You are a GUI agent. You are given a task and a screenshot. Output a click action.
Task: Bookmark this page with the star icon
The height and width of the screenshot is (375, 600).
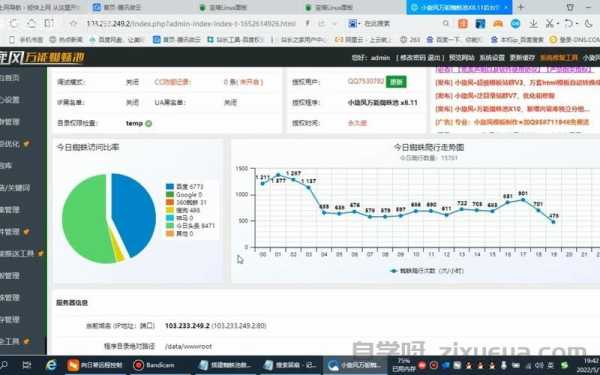coord(73,24)
